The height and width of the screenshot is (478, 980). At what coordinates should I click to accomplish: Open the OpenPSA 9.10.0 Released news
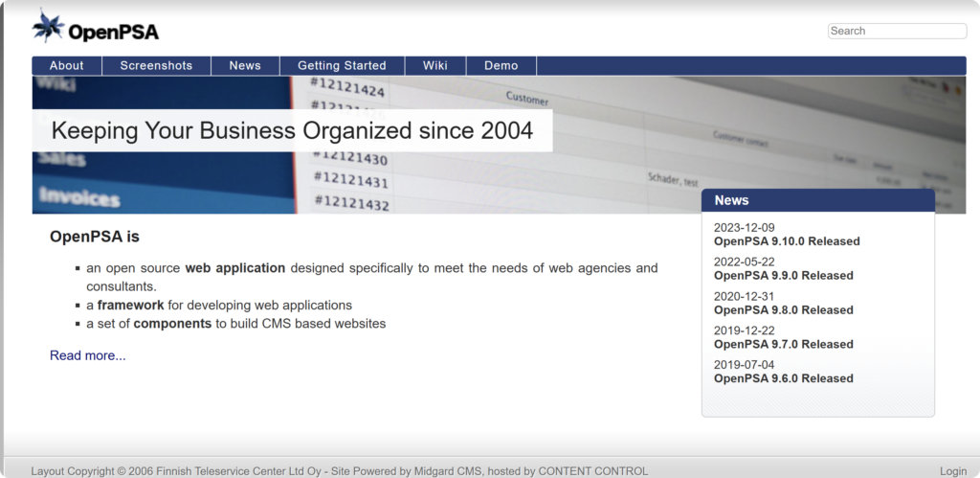[x=787, y=241]
